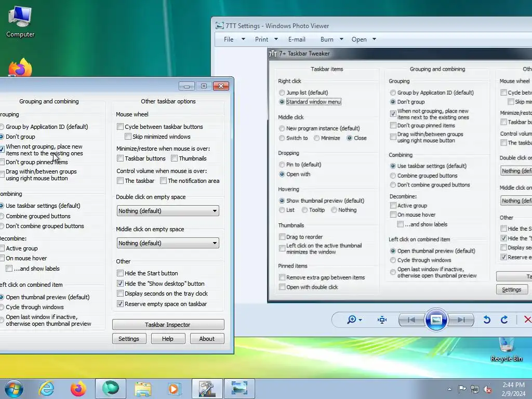Show hidden tray icons arrow
The height and width of the screenshot is (399, 532).
point(449,389)
